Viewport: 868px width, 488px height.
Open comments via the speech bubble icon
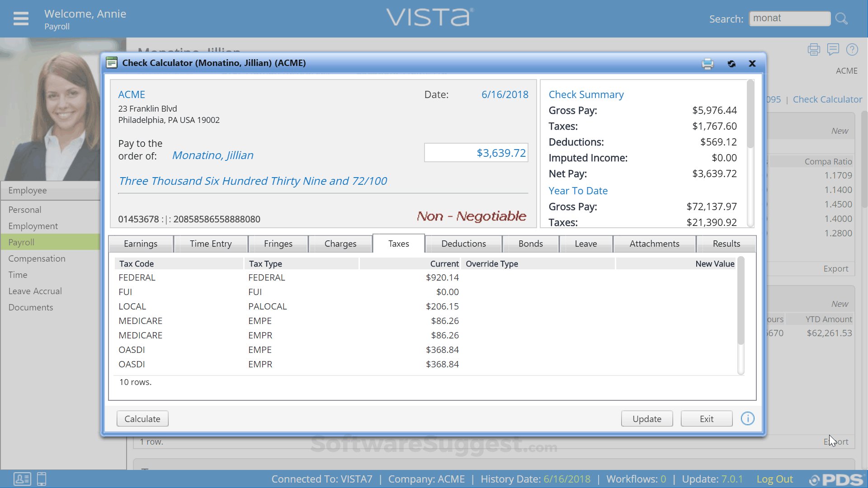[833, 49]
